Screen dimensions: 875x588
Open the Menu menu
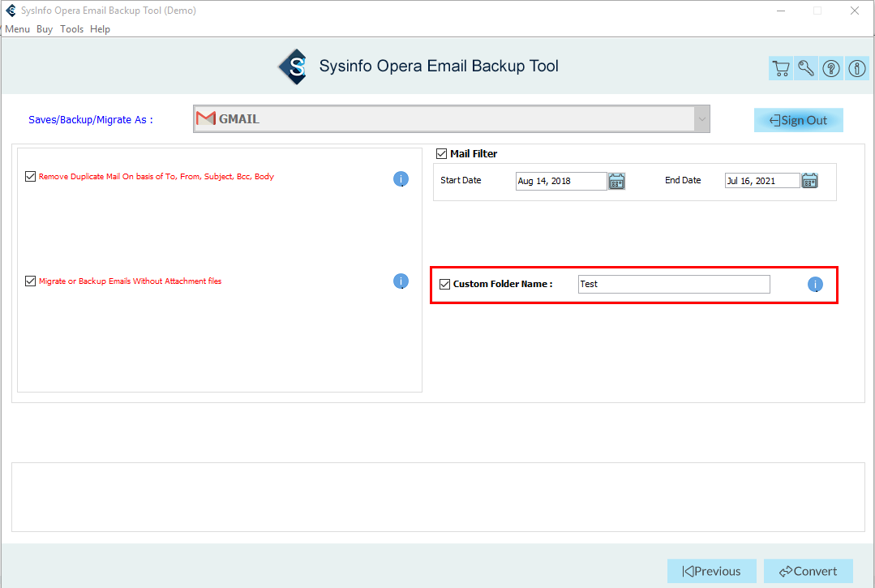pos(17,29)
